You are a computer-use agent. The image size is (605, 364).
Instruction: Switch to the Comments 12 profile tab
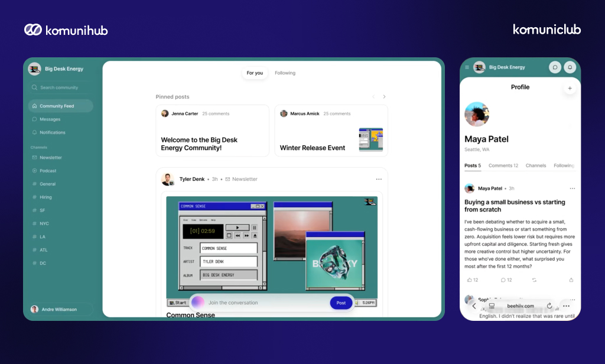[x=503, y=165]
